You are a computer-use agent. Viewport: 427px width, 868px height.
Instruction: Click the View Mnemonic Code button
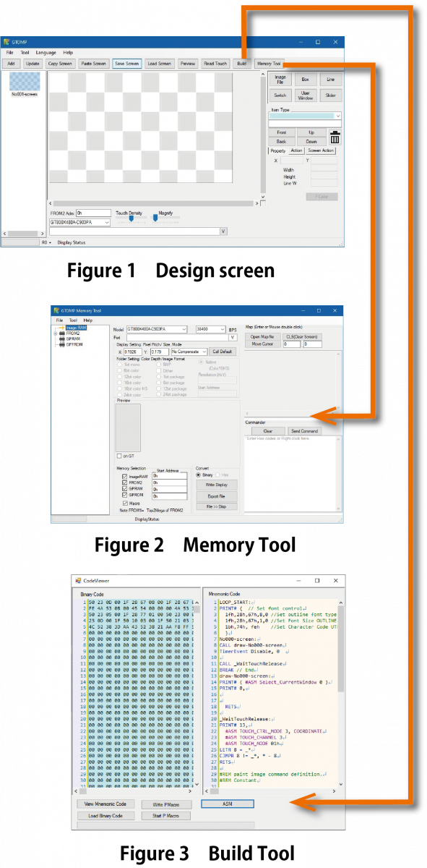105,804
